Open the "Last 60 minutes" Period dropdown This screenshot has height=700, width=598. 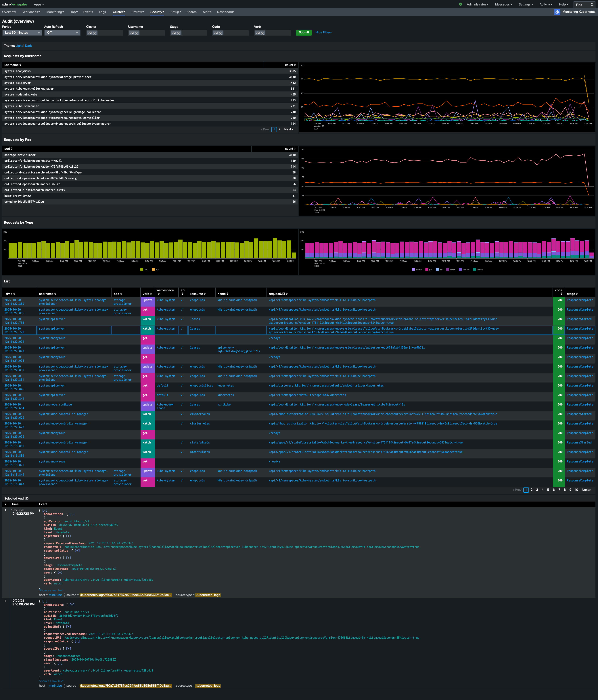22,32
